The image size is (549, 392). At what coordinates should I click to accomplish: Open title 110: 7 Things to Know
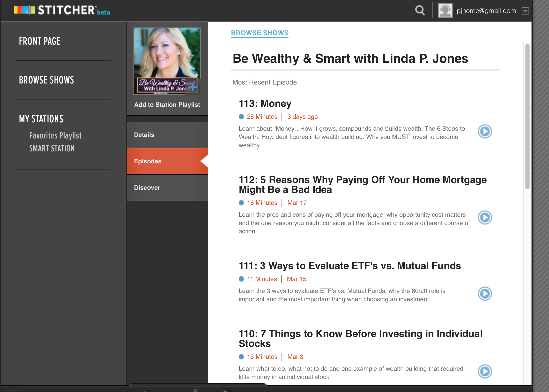click(361, 339)
